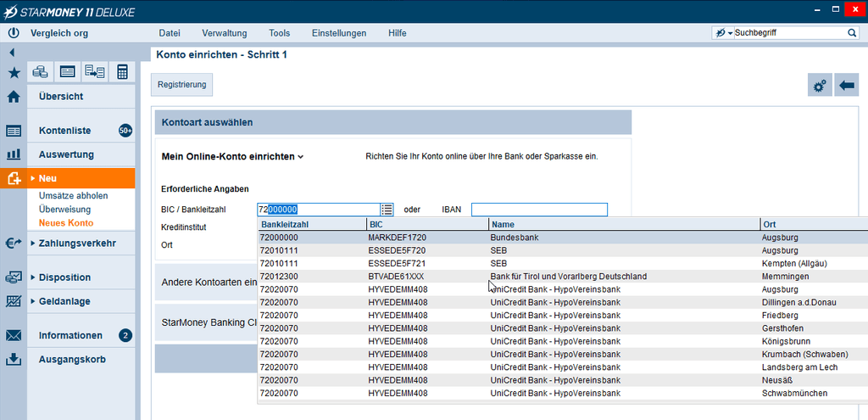The width and height of the screenshot is (868, 420).
Task: Open Übersicht in the sidebar
Action: (x=81, y=97)
